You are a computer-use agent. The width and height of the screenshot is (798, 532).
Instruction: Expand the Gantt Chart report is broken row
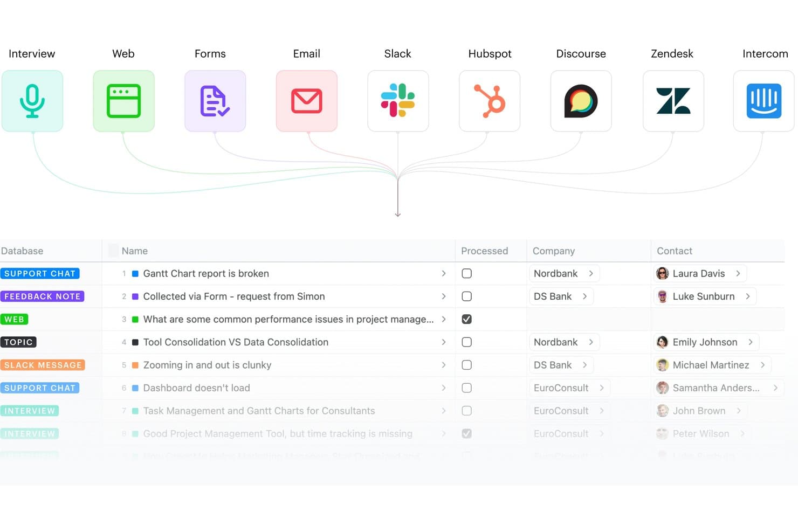point(444,273)
